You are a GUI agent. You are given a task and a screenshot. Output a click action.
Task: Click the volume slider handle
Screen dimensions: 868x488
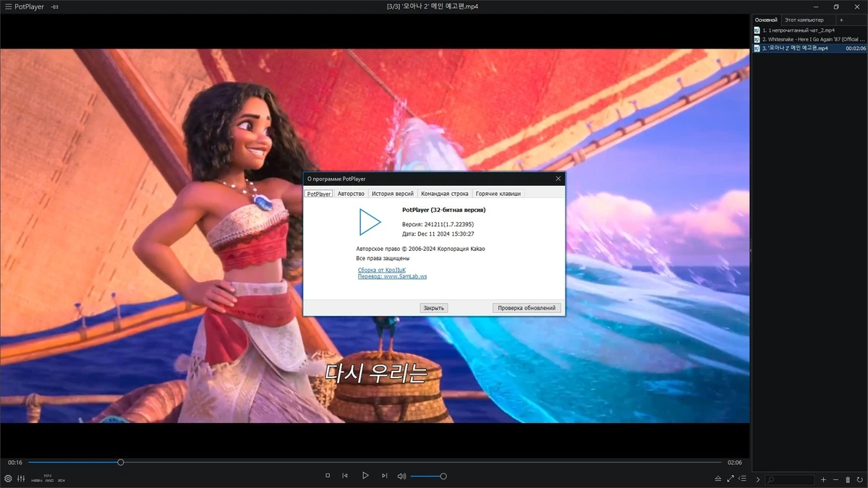pos(443,476)
